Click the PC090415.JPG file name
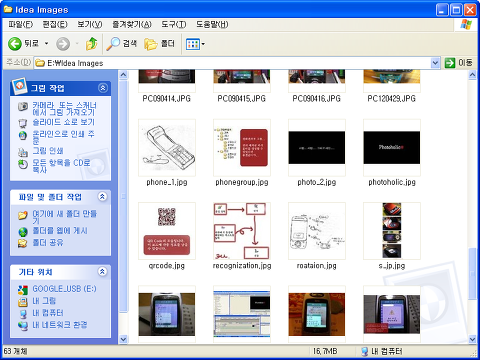 pos(242,99)
